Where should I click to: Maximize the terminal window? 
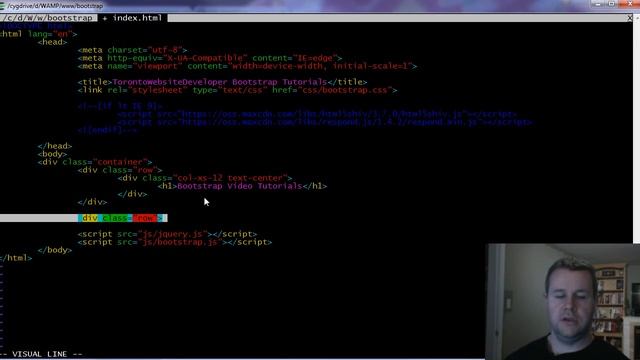click(x=611, y=4)
